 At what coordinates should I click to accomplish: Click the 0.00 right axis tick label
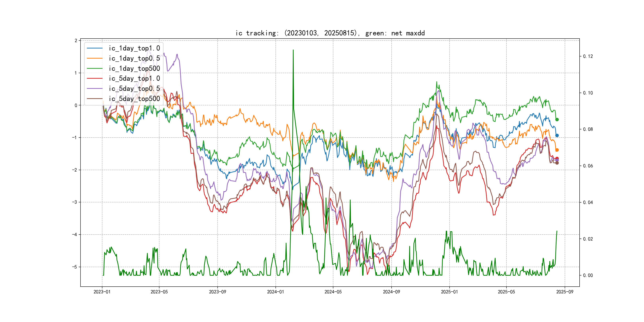588,275
